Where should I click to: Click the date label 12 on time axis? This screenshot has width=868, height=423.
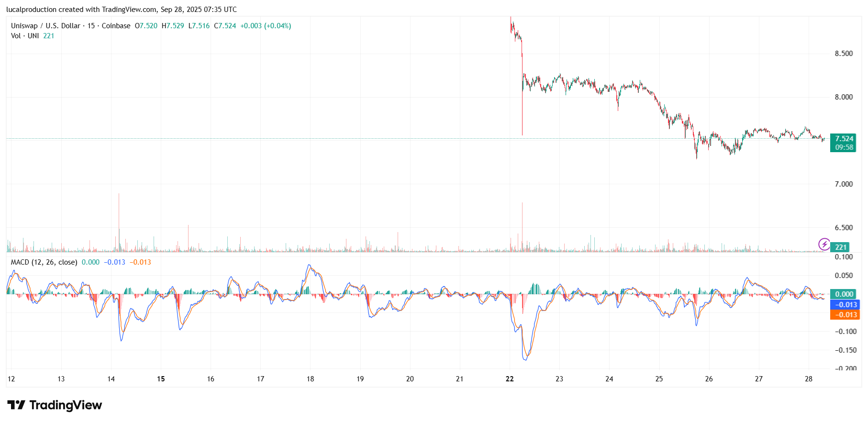11,379
